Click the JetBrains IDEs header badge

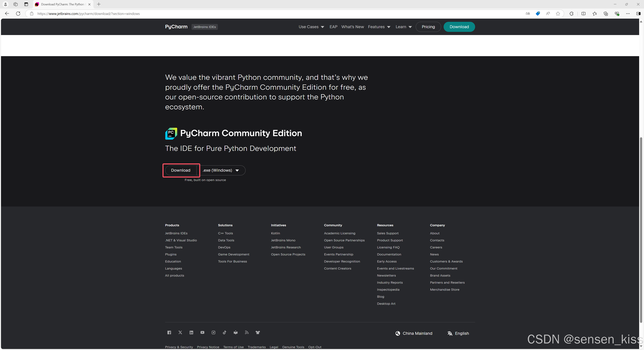click(x=204, y=27)
